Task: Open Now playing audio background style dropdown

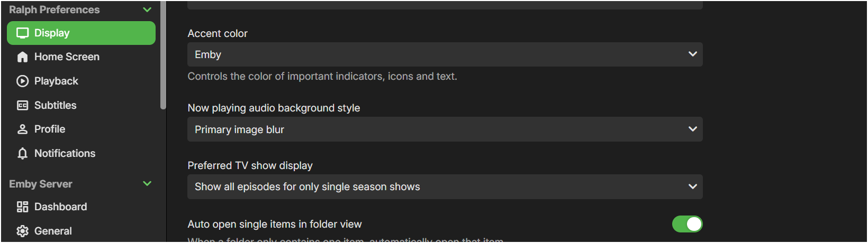Action: tap(445, 129)
